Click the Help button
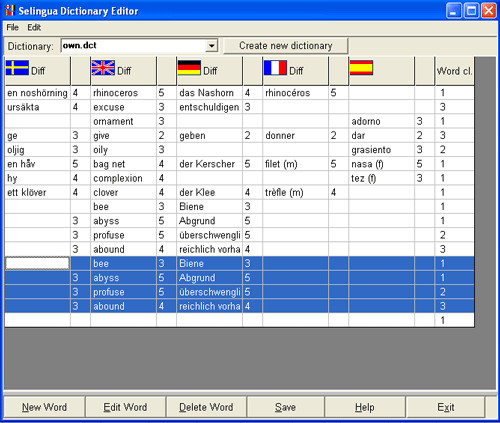500x423 pixels. point(365,407)
